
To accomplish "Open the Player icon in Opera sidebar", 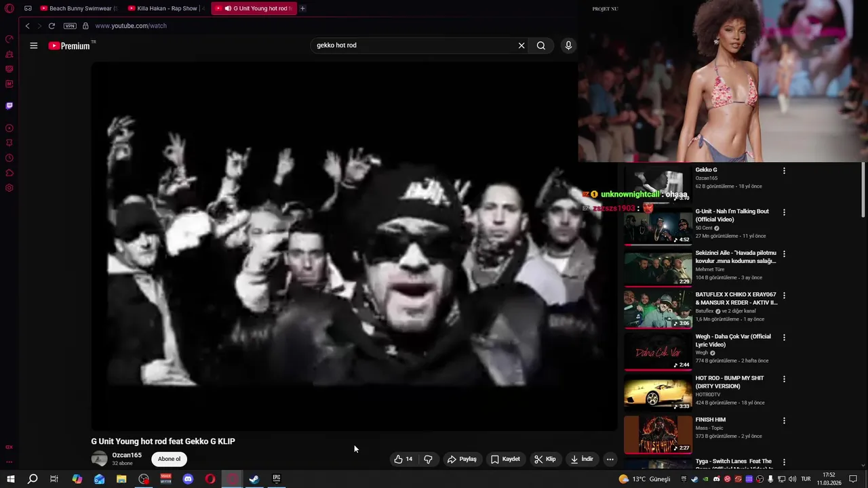I will [9, 128].
